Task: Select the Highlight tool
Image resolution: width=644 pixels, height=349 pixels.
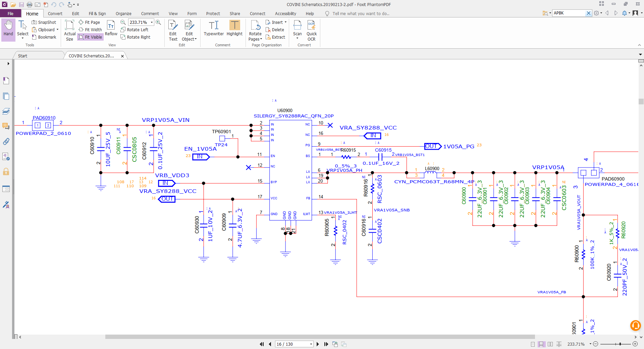Action: (x=234, y=28)
